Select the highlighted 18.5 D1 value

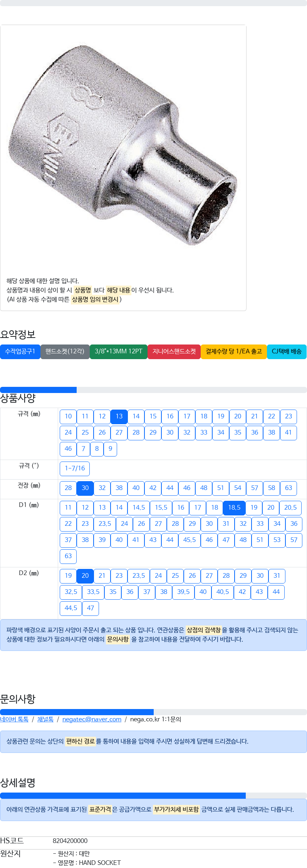point(234,508)
